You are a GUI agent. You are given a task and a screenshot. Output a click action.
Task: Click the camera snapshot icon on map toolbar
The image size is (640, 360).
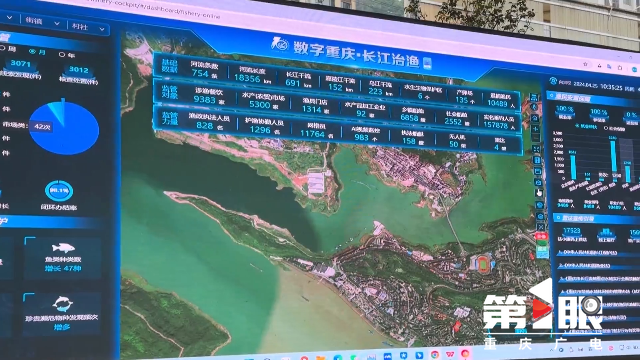point(538,182)
